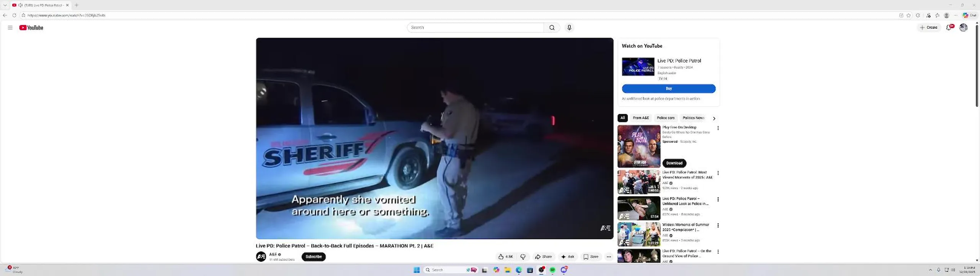The width and height of the screenshot is (980, 276).
Task: Click the page vertical scrollbar
Action: click(x=977, y=66)
